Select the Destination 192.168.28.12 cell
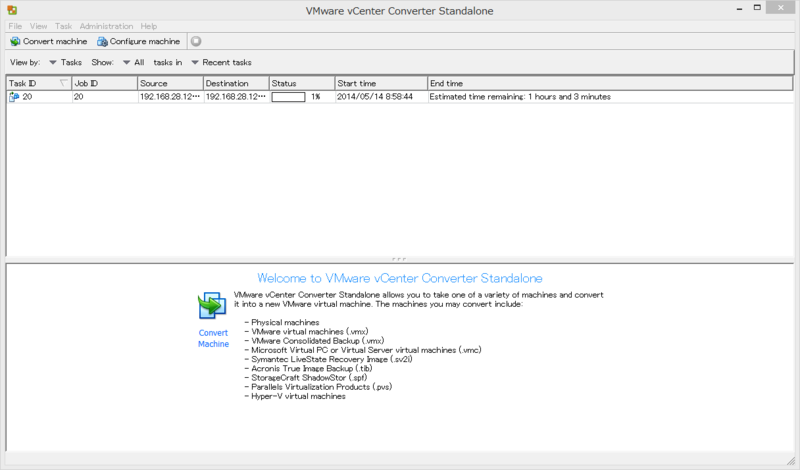This screenshot has height=470, width=800. click(236, 97)
